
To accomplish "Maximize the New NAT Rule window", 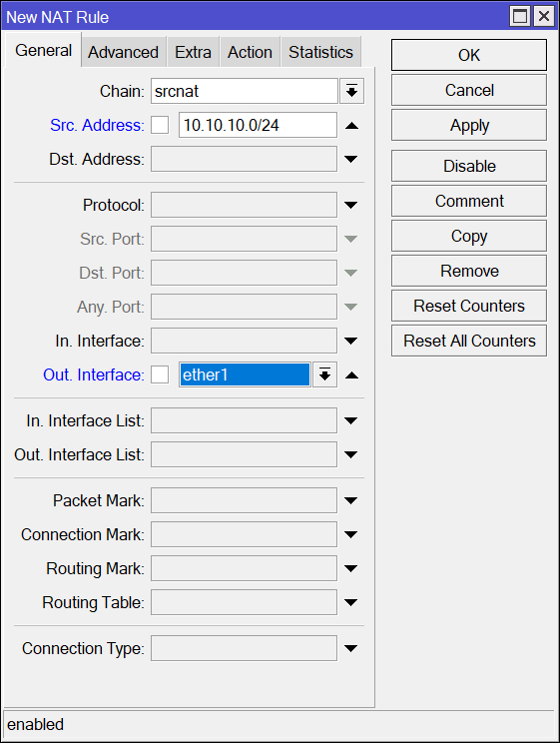I will coord(520,17).
